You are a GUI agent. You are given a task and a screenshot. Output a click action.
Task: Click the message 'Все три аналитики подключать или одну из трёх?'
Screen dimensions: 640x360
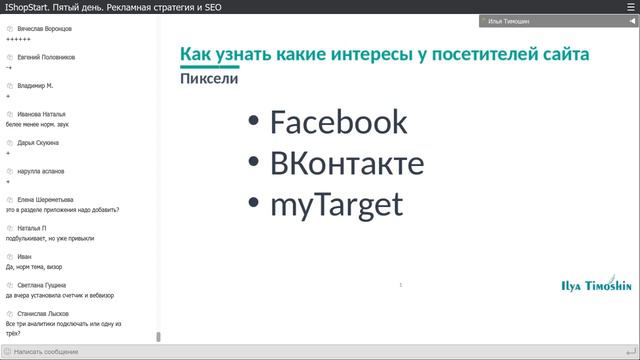tap(63, 329)
